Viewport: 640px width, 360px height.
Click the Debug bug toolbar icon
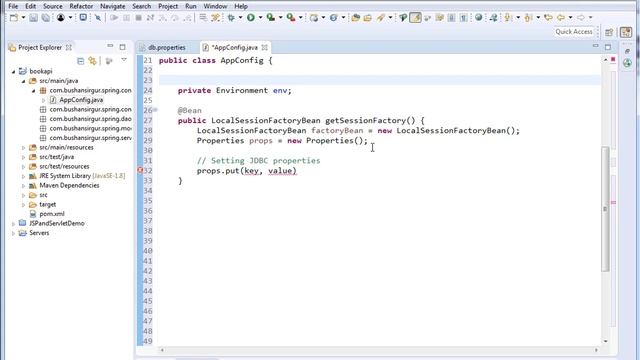click(x=231, y=18)
